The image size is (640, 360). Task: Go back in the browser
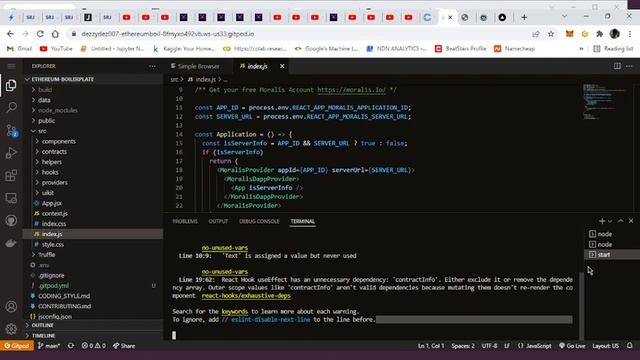[10, 34]
